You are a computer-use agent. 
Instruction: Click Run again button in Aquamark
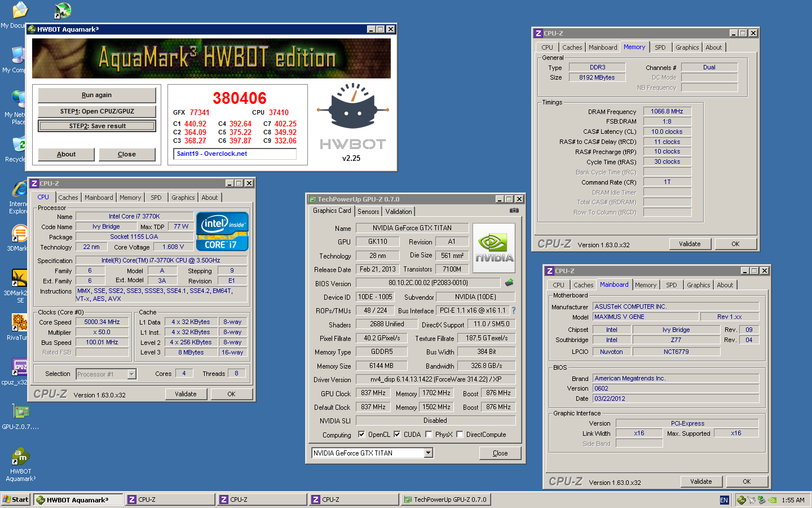[96, 95]
